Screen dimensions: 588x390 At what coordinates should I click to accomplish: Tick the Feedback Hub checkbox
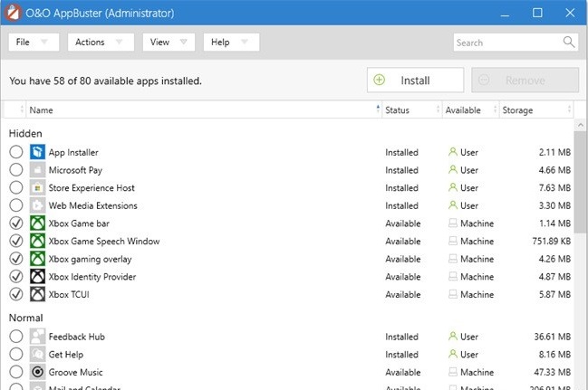click(x=16, y=337)
